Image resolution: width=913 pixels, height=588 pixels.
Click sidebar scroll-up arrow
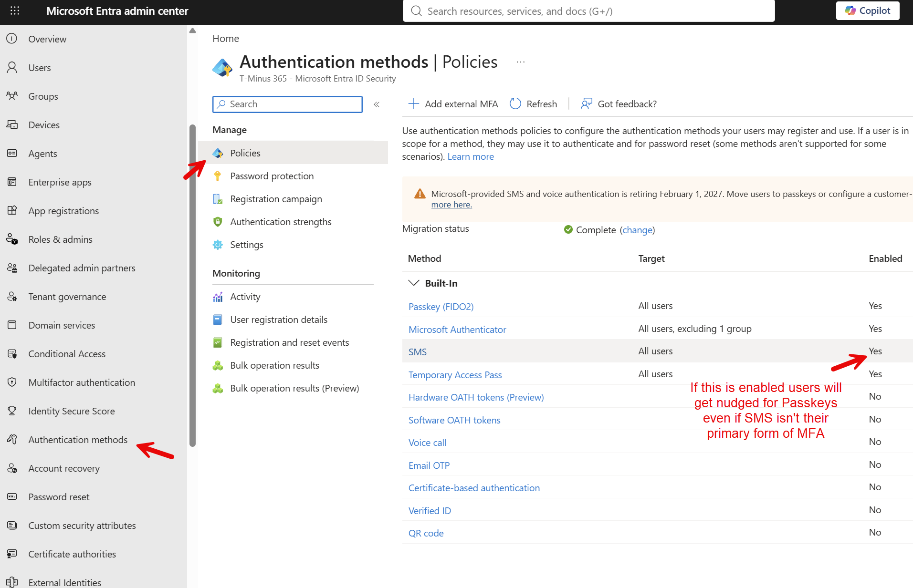(192, 31)
